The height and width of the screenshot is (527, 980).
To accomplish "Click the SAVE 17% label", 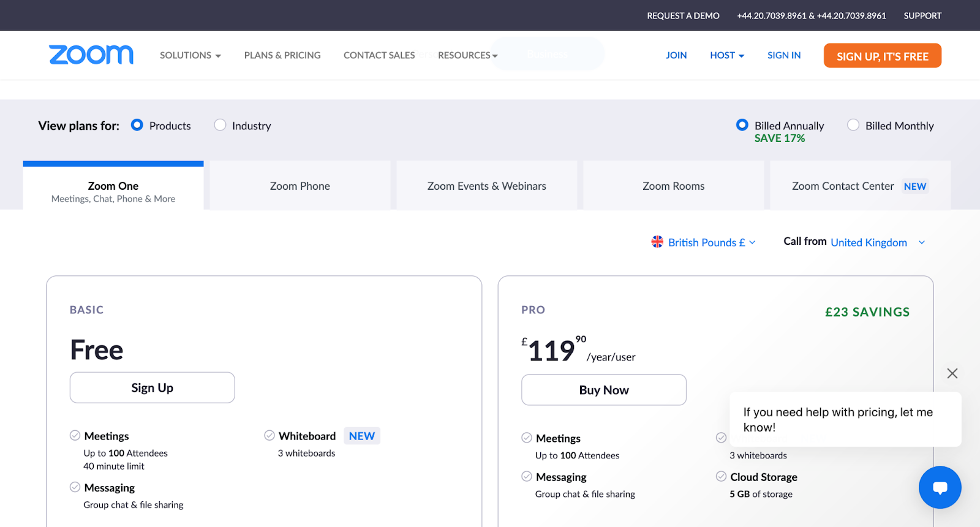I will [780, 138].
